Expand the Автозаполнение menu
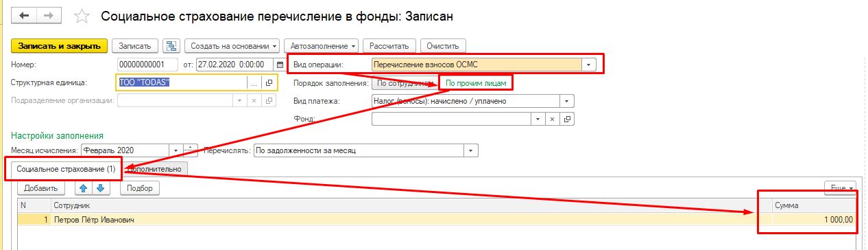Image resolution: width=868 pixels, height=250 pixels. pyautogui.click(x=321, y=46)
